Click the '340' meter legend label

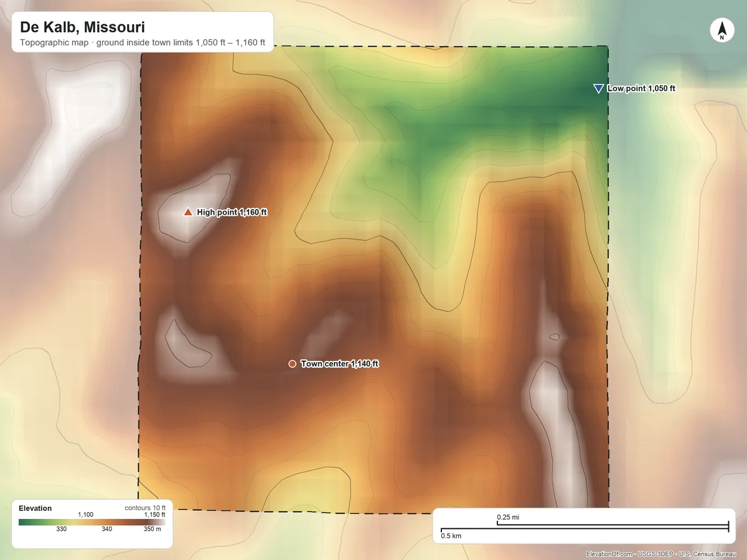tap(107, 530)
